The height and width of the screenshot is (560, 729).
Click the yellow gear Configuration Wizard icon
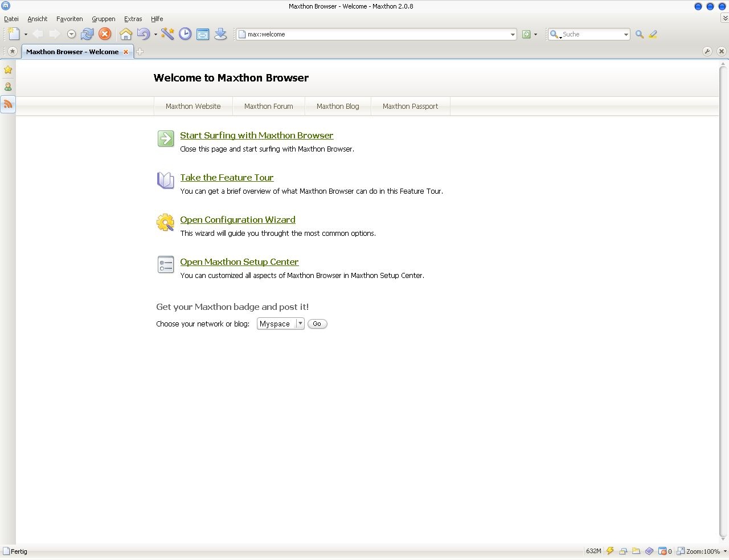click(x=166, y=222)
